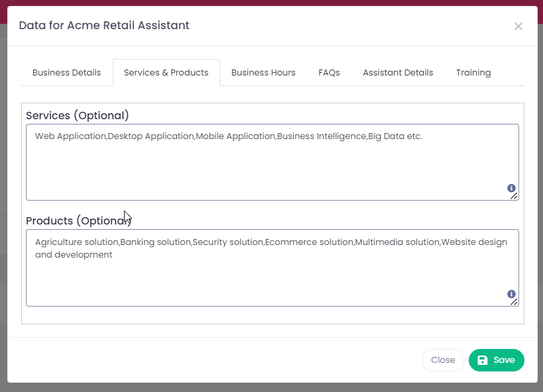Image resolution: width=543 pixels, height=392 pixels.
Task: Click the 'Data for Acme Retail Assistant' title
Action: coord(104,25)
